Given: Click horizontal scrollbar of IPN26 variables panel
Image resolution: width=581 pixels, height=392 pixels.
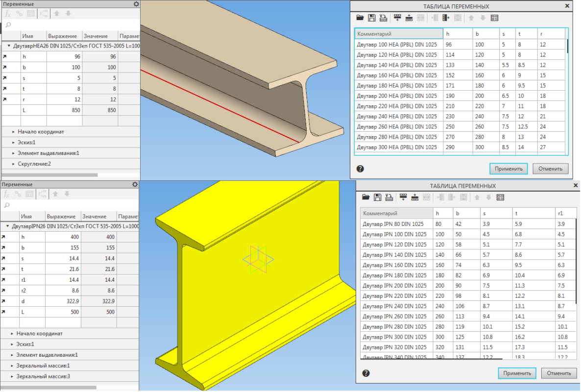Looking at the screenshot, I should (x=48, y=388).
